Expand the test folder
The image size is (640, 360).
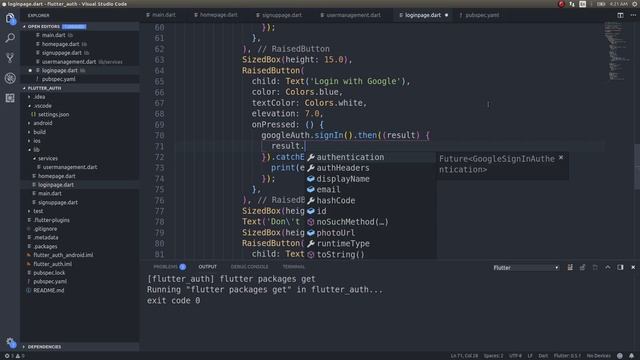click(x=38, y=211)
